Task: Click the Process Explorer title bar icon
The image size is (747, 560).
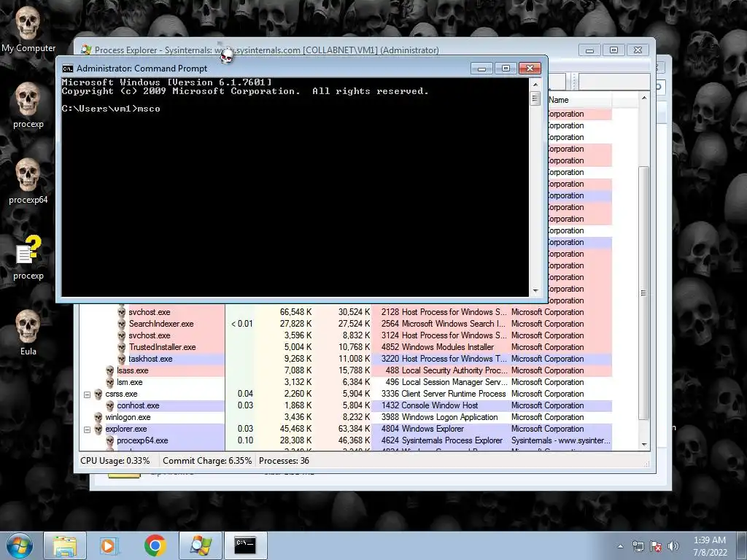Action: tap(86, 50)
